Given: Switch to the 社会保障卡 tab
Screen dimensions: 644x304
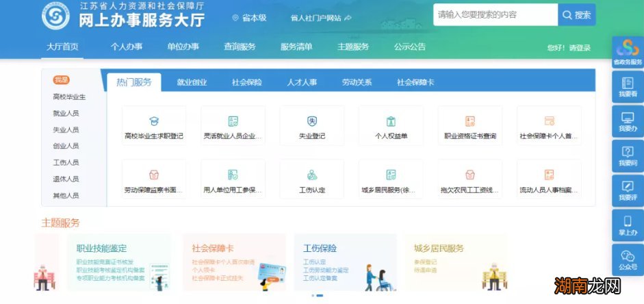Looking at the screenshot, I should tap(415, 82).
